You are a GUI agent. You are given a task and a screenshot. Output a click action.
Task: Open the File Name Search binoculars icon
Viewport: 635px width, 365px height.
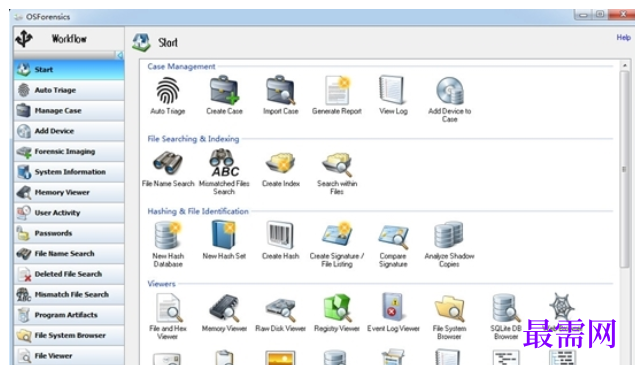(168, 163)
